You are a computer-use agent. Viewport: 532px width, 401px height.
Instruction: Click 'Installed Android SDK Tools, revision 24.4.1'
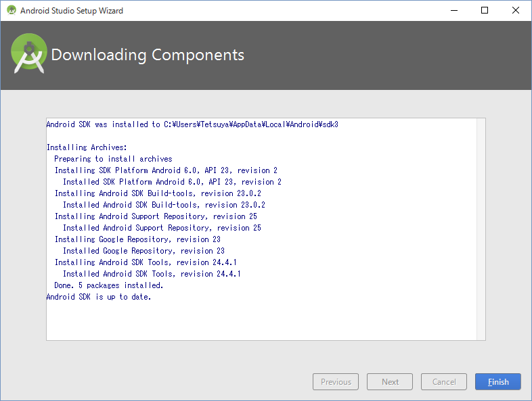point(152,274)
